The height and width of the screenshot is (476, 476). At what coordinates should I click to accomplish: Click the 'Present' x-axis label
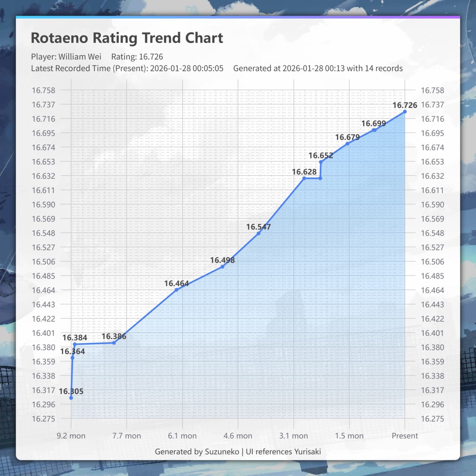[x=405, y=436]
